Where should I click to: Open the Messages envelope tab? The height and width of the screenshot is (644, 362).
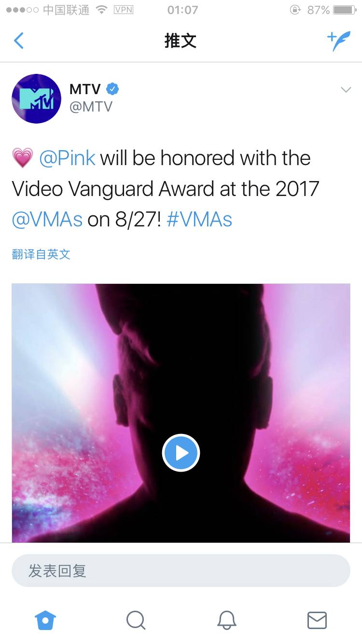click(x=317, y=620)
